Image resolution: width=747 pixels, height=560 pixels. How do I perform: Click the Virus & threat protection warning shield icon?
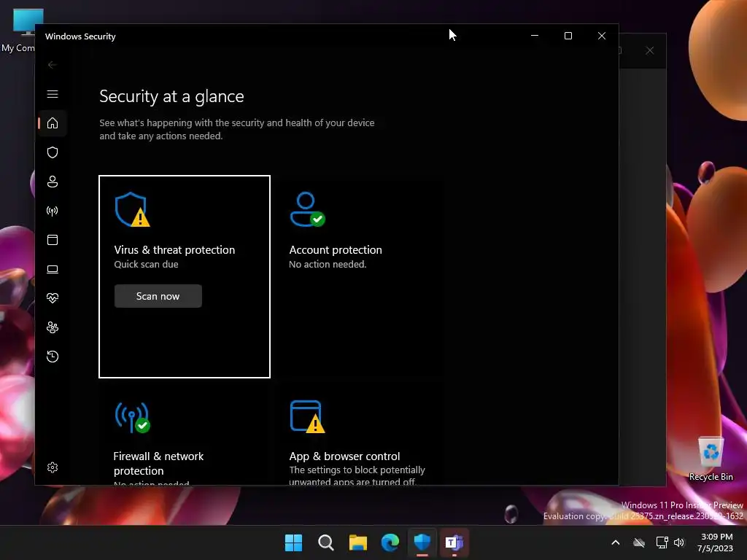click(132, 209)
